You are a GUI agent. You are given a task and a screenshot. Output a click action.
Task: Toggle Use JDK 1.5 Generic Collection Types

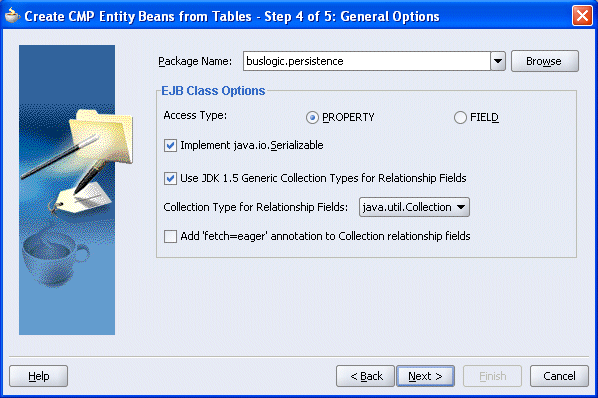[x=170, y=178]
